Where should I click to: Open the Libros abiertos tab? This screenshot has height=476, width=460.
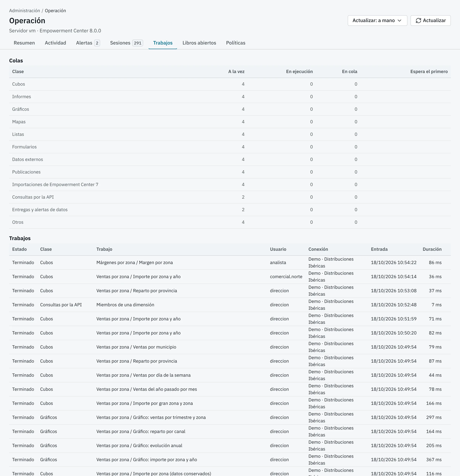pos(199,43)
